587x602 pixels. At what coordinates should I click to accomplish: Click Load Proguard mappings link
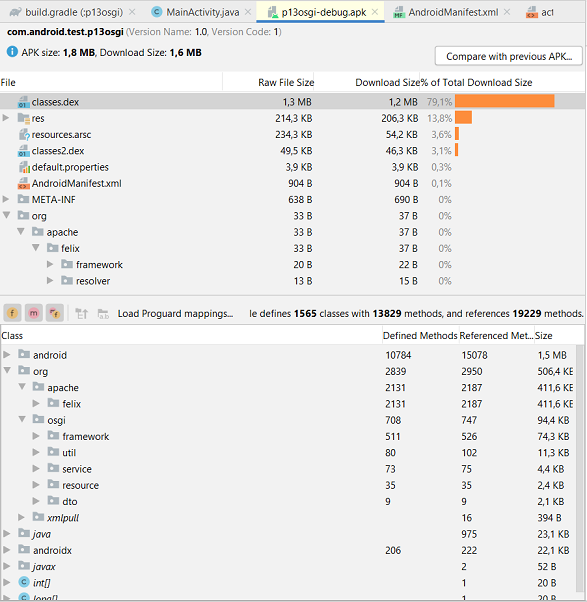point(175,314)
